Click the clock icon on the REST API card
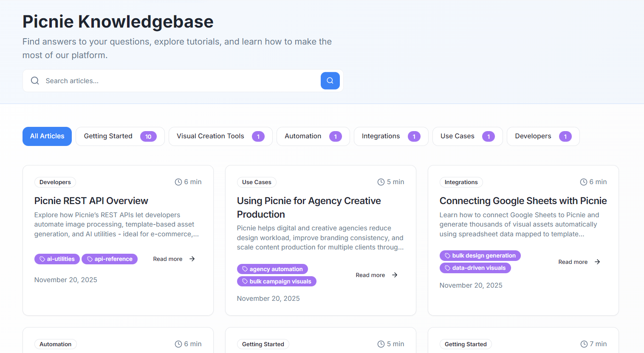The height and width of the screenshot is (353, 644). click(178, 182)
